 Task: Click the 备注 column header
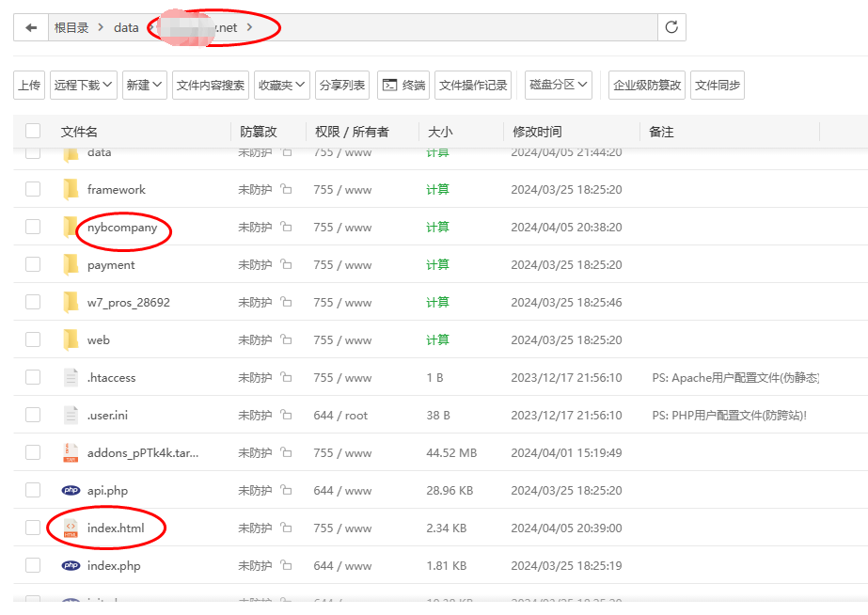[x=661, y=132]
